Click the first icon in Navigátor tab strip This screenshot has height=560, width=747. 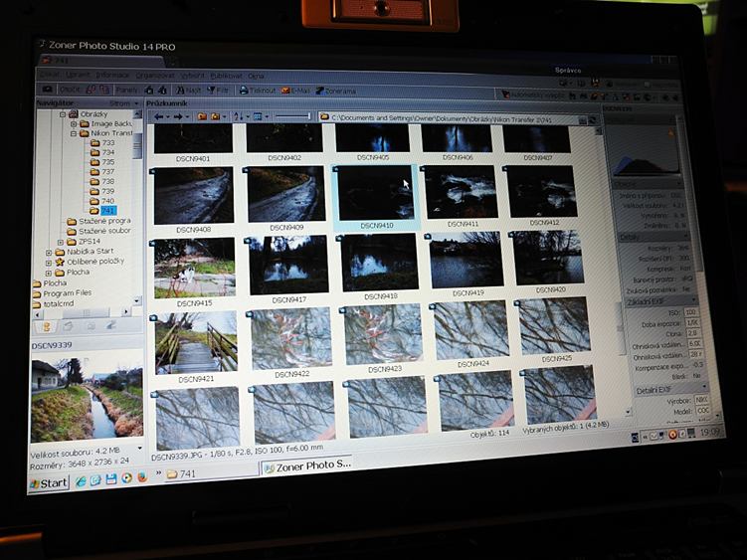(x=47, y=326)
